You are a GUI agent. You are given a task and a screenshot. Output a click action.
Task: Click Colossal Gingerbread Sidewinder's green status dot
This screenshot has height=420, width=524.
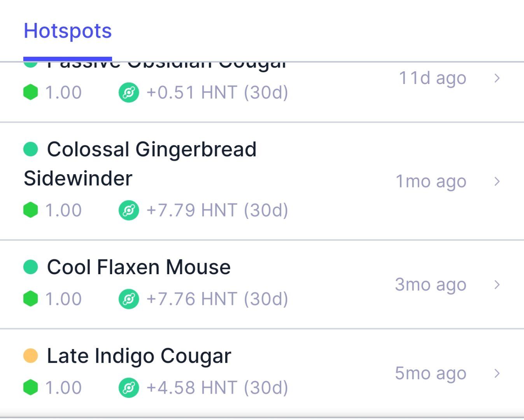(x=31, y=149)
